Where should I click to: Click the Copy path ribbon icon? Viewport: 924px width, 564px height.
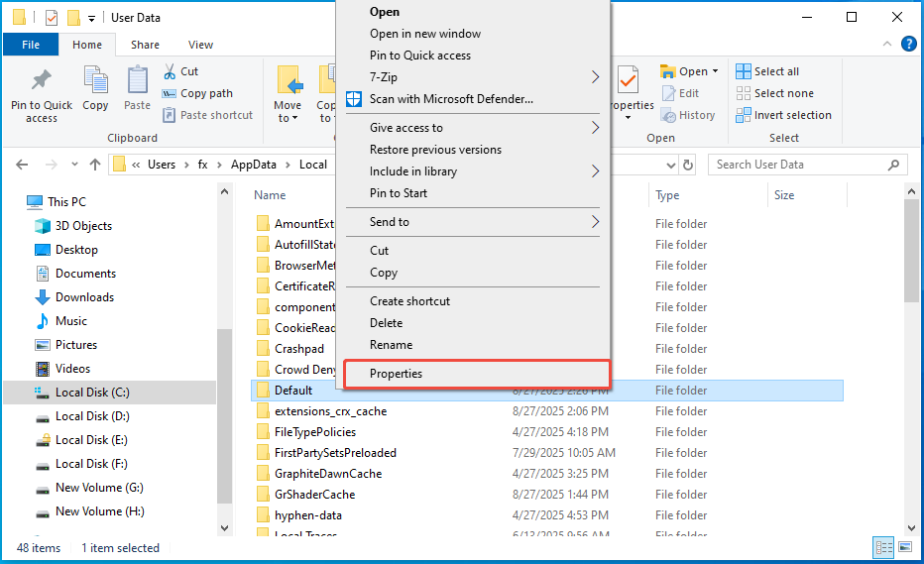[169, 93]
